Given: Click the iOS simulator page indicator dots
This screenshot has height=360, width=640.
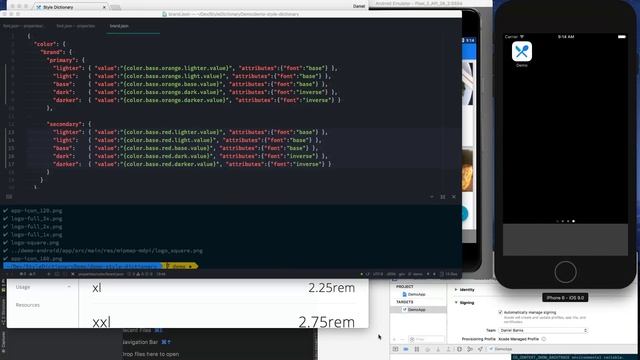Looking at the screenshot, I should [565, 221].
